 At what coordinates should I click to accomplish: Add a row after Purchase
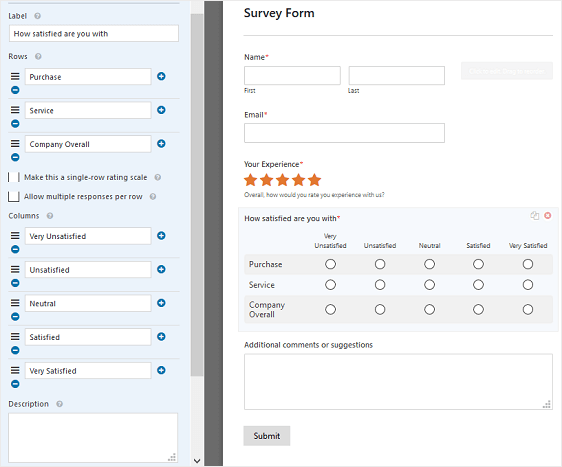(x=161, y=76)
